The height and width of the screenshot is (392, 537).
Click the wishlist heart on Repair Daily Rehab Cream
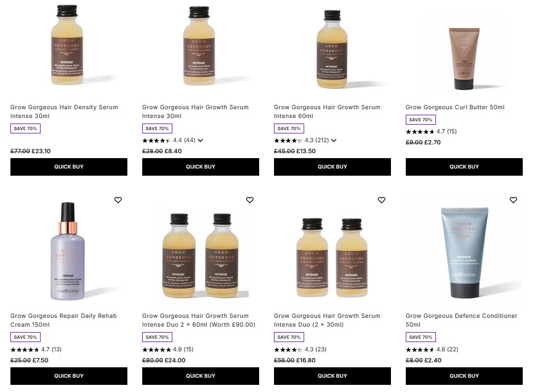(x=118, y=200)
